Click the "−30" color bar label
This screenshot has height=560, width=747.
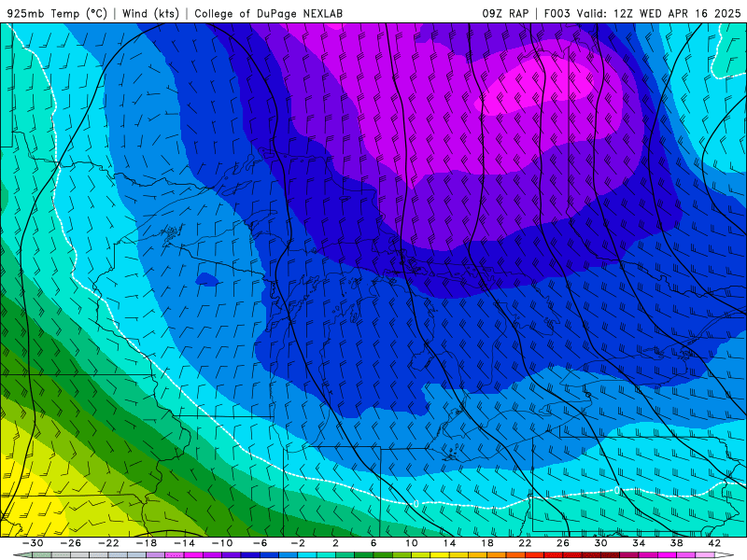[33, 543]
